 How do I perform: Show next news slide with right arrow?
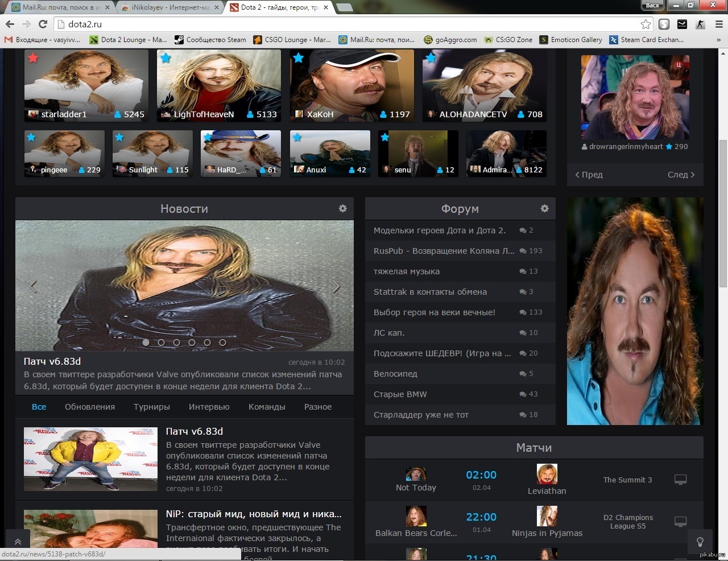tap(336, 287)
